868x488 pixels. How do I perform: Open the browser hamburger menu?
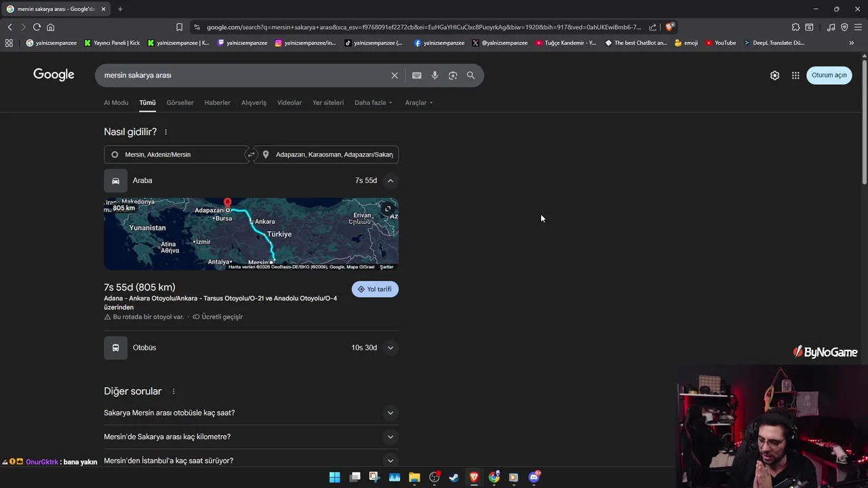tap(858, 27)
